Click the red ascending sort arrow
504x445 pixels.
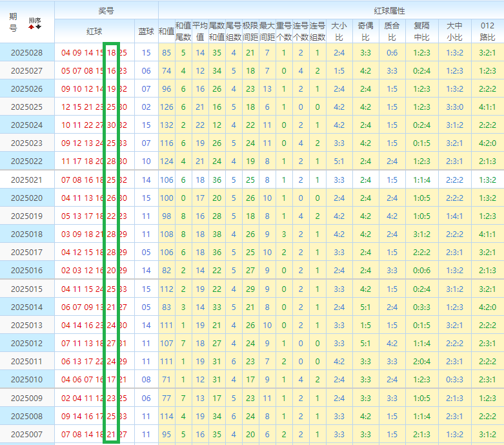point(31,26)
